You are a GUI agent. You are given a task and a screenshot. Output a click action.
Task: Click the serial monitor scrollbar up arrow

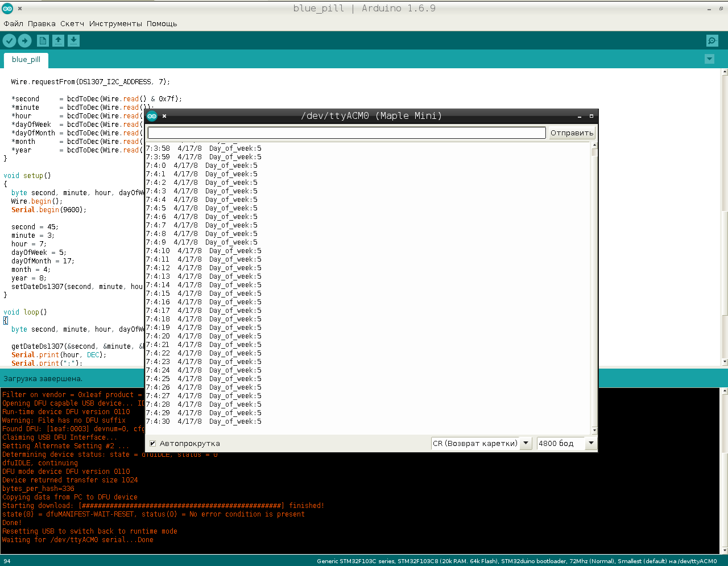594,145
